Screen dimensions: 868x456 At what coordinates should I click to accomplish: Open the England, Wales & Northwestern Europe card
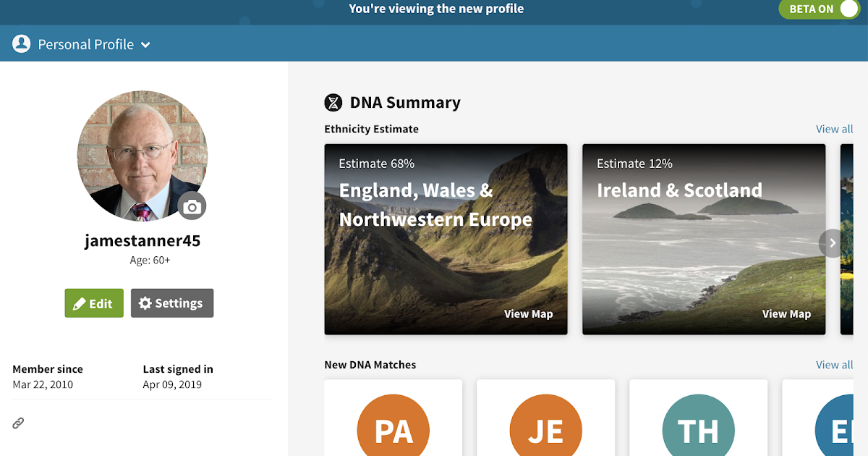446,239
